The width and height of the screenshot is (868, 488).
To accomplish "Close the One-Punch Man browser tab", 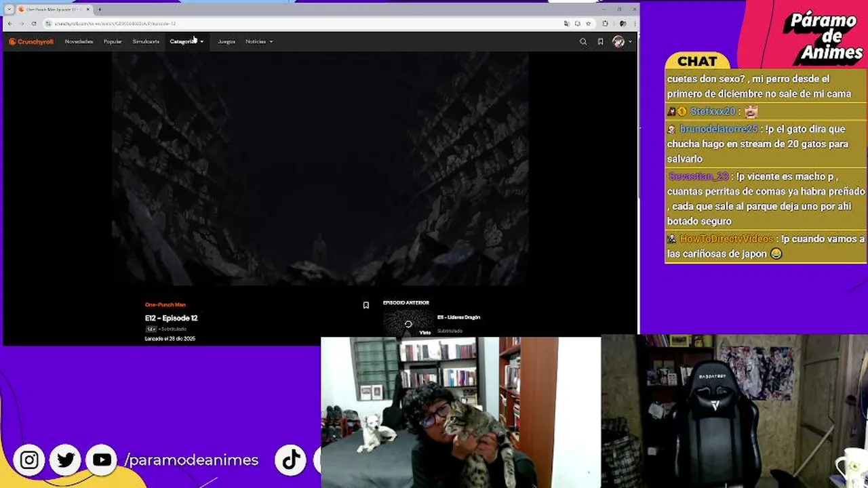I will [87, 9].
